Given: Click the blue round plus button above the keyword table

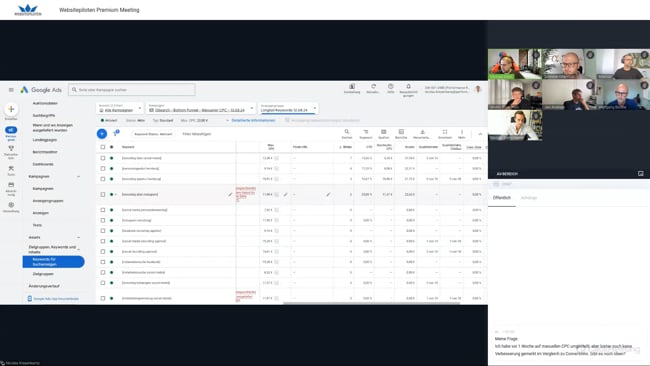Looking at the screenshot, I should [x=102, y=133].
